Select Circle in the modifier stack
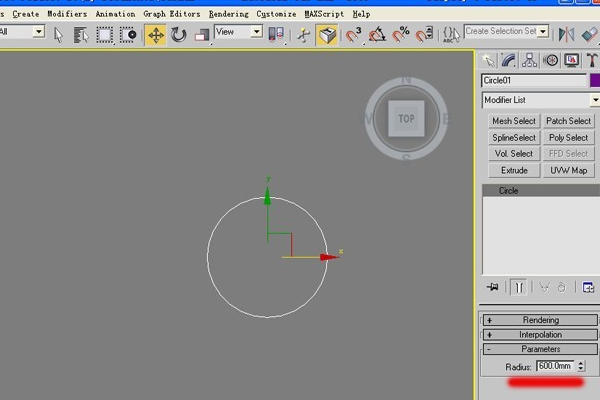600x400 pixels. tap(541, 191)
